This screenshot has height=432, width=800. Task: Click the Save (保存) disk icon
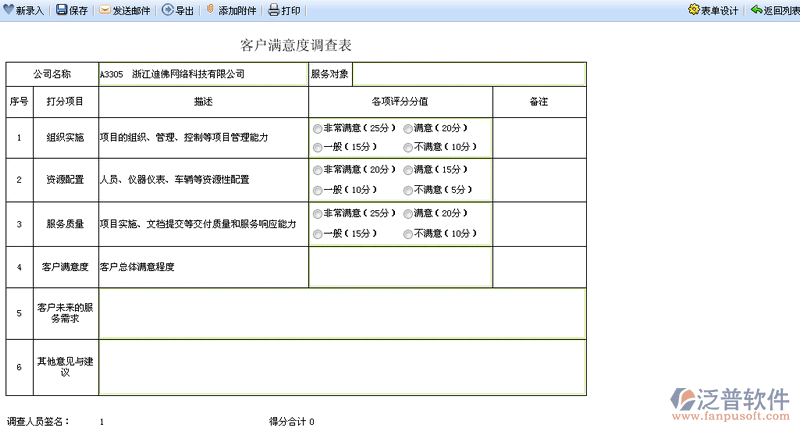point(61,10)
